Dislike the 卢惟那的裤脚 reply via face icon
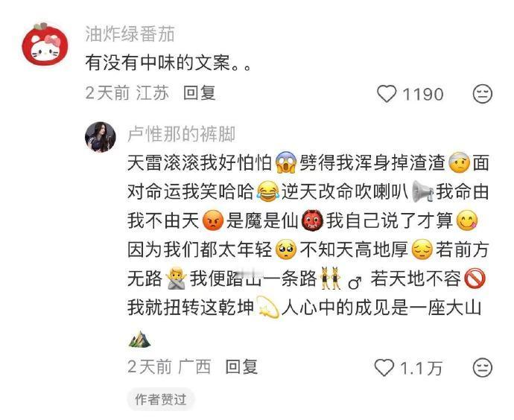Image resolution: width=514 pixels, height=420 pixels. (483, 367)
